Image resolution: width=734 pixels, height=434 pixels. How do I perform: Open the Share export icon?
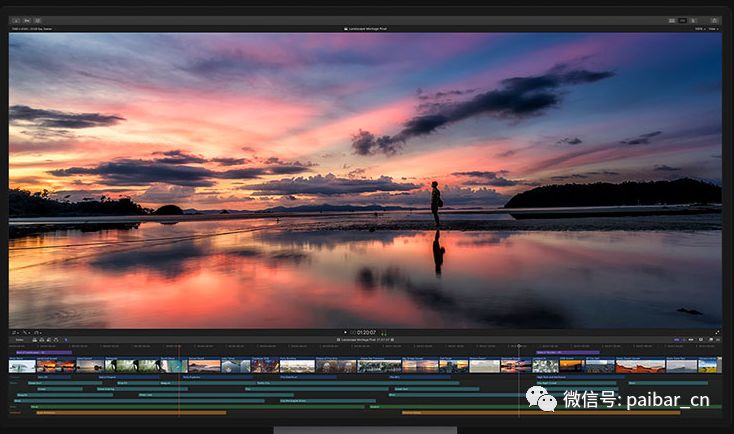click(714, 20)
